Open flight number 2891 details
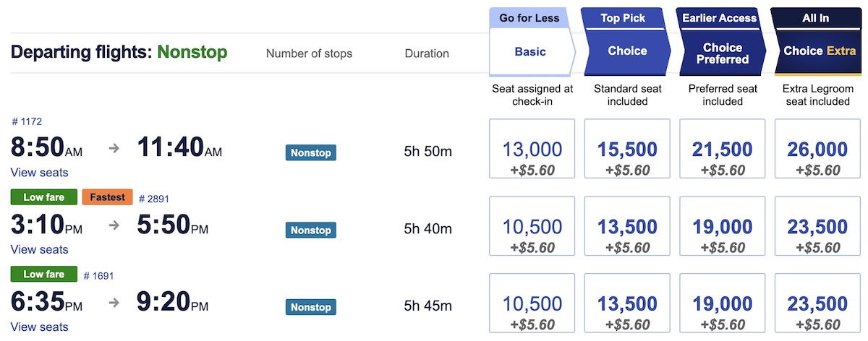 [x=153, y=199]
